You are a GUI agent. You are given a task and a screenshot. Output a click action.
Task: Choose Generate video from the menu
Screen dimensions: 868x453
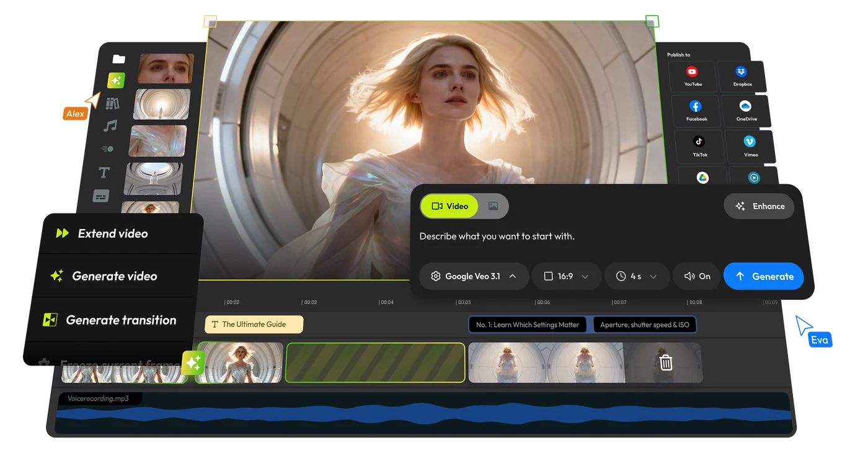click(x=115, y=276)
